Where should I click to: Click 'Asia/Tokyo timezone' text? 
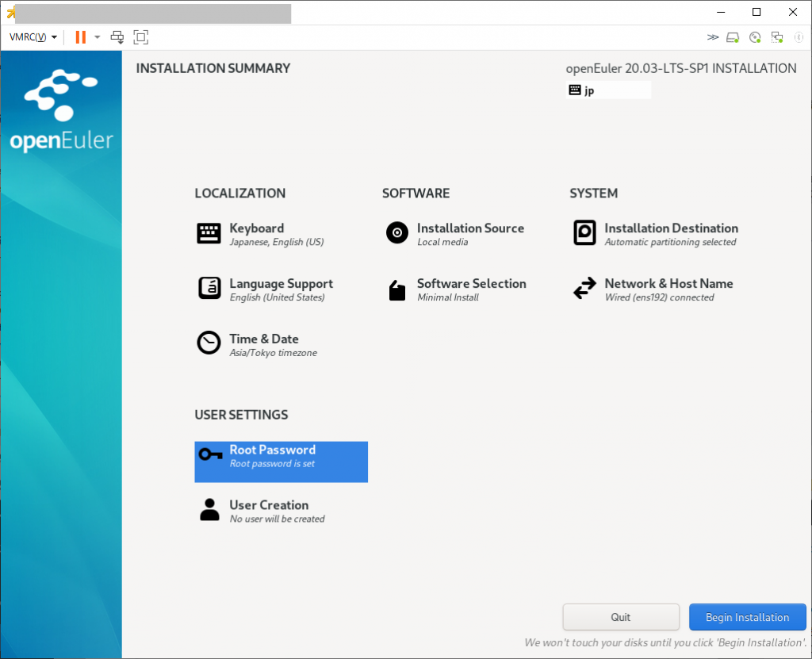(x=273, y=353)
